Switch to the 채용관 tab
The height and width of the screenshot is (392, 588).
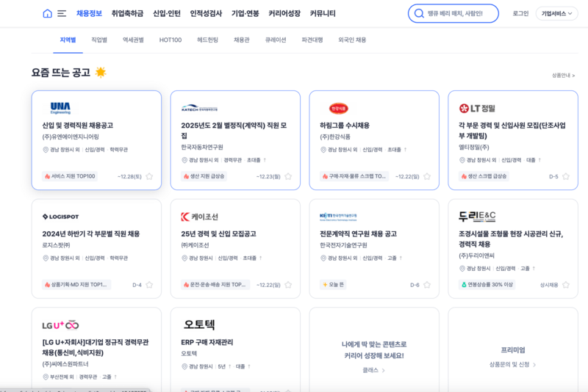coord(242,40)
